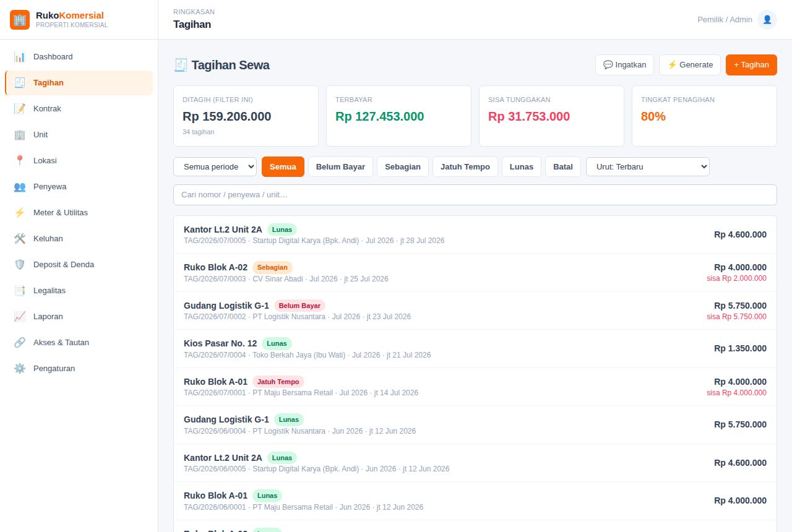This screenshot has height=532, width=792.
Task: Click the RukoKomersial building logo icon
Action: [x=20, y=20]
